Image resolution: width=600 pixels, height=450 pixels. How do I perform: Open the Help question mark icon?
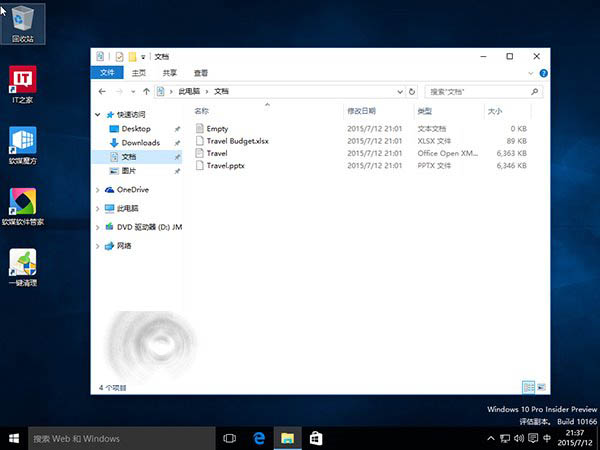click(543, 73)
